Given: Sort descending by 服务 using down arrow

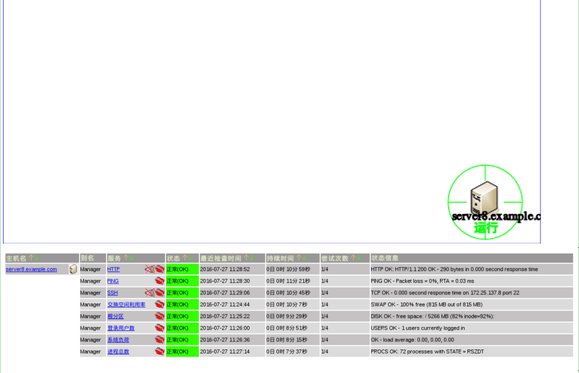Looking at the screenshot, I should (131, 258).
